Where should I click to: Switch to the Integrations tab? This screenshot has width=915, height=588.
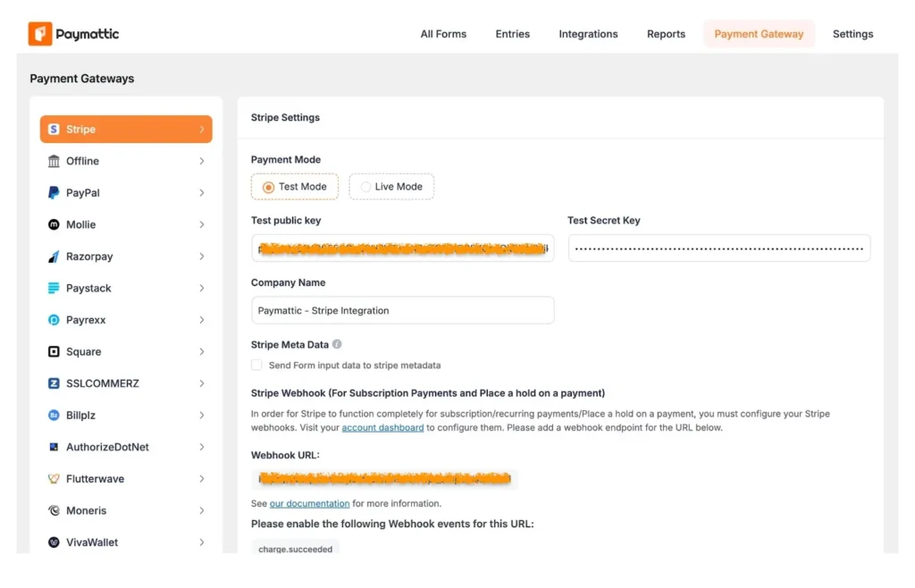point(588,34)
